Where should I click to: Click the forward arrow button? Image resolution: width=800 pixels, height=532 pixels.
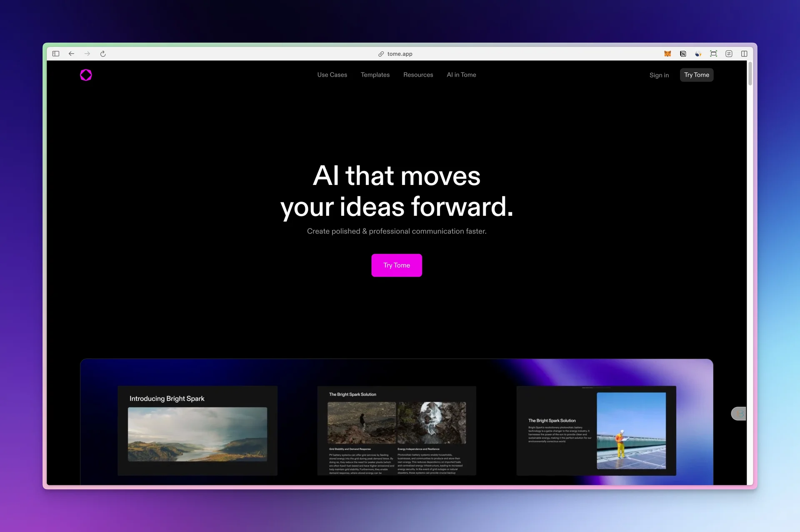click(x=87, y=54)
